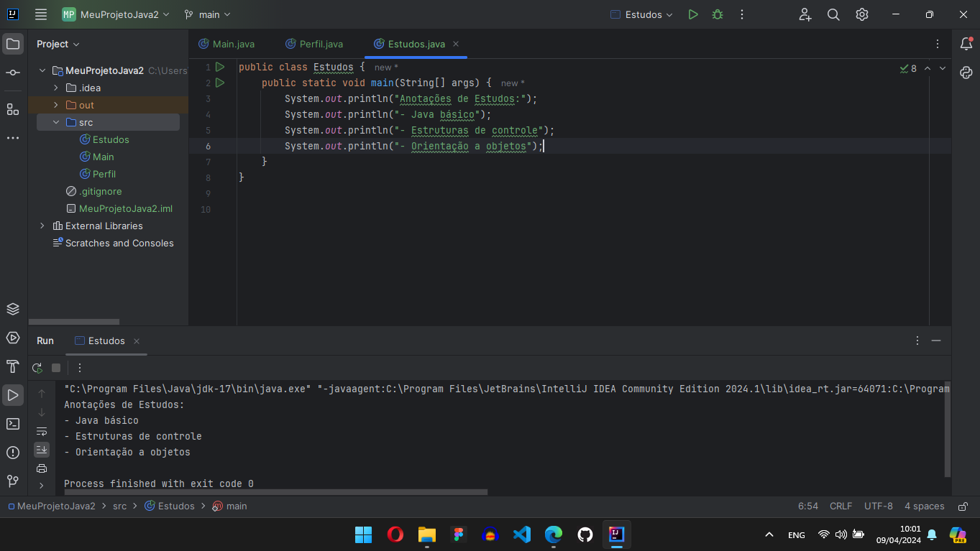Viewport: 980px width, 551px height.
Task: Open Run panel toolbar more options
Action: 80,368
